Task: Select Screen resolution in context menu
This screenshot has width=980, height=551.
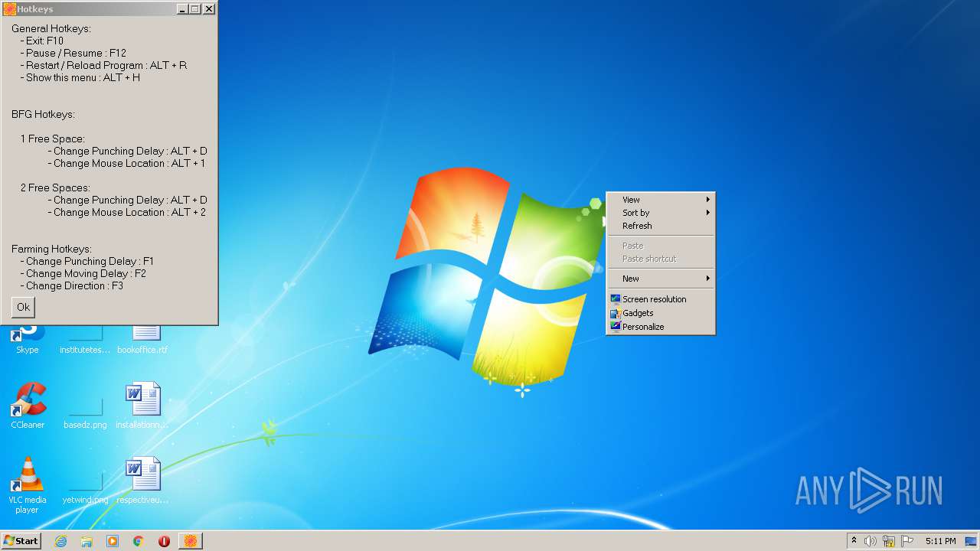Action: pos(661,299)
